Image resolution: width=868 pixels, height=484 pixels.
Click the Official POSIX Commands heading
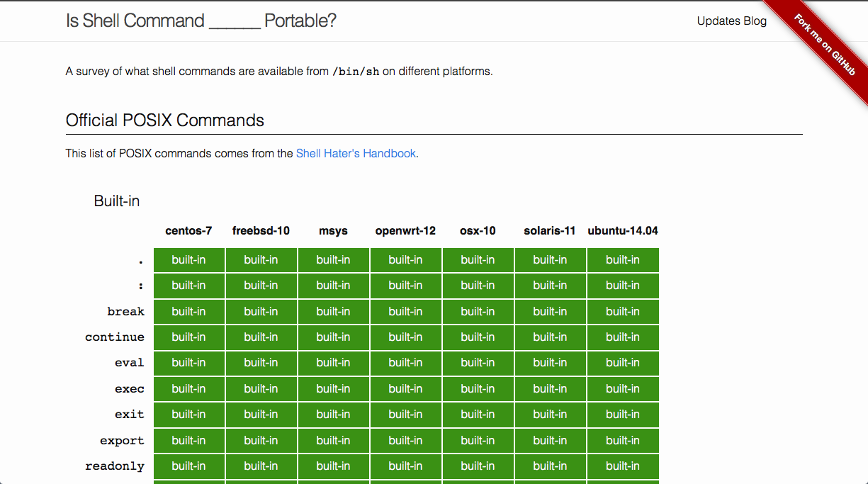click(165, 120)
